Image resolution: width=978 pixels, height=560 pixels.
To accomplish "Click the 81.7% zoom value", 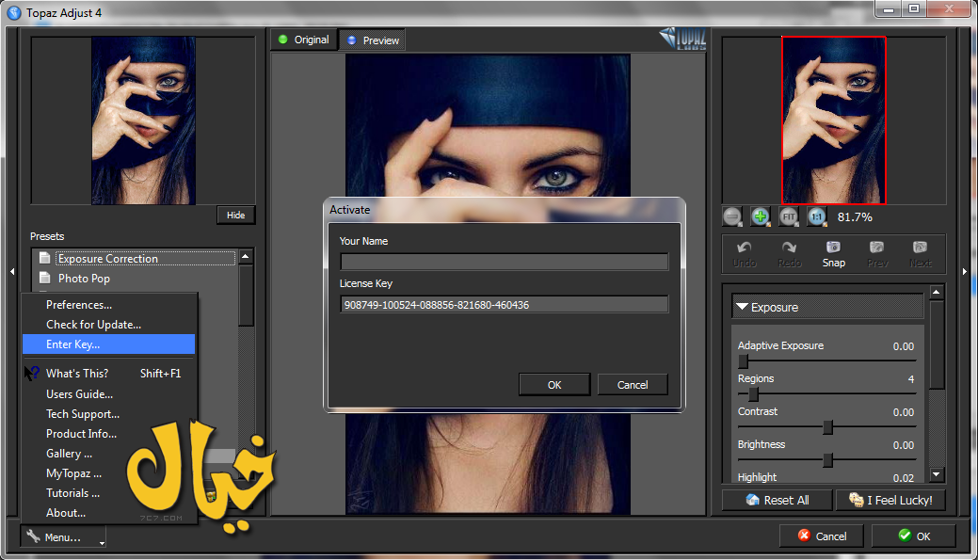I will [855, 217].
